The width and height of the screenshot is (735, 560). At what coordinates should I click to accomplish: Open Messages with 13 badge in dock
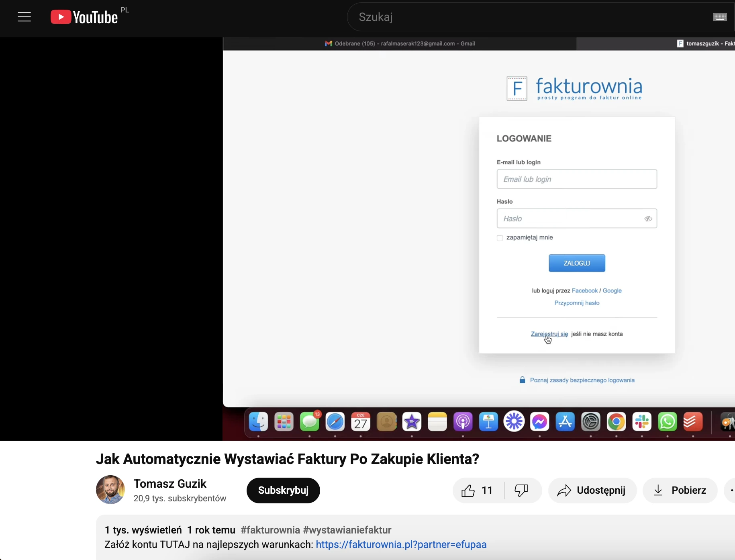310,422
